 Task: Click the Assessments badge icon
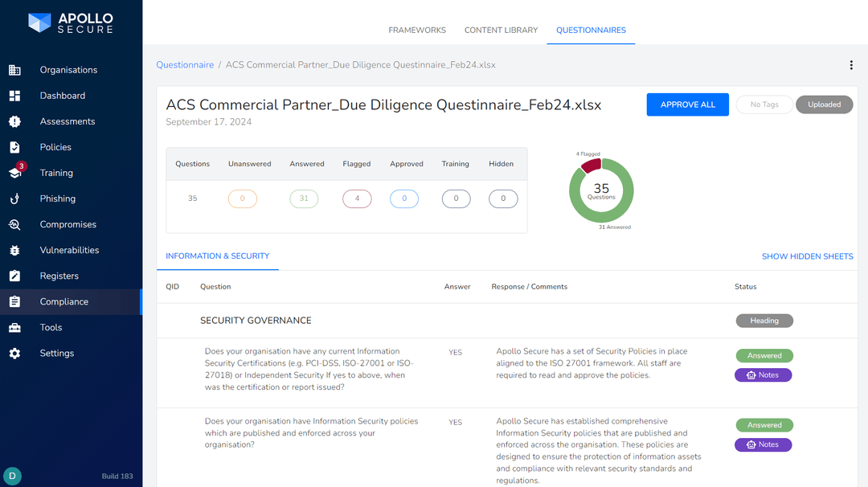click(15, 121)
